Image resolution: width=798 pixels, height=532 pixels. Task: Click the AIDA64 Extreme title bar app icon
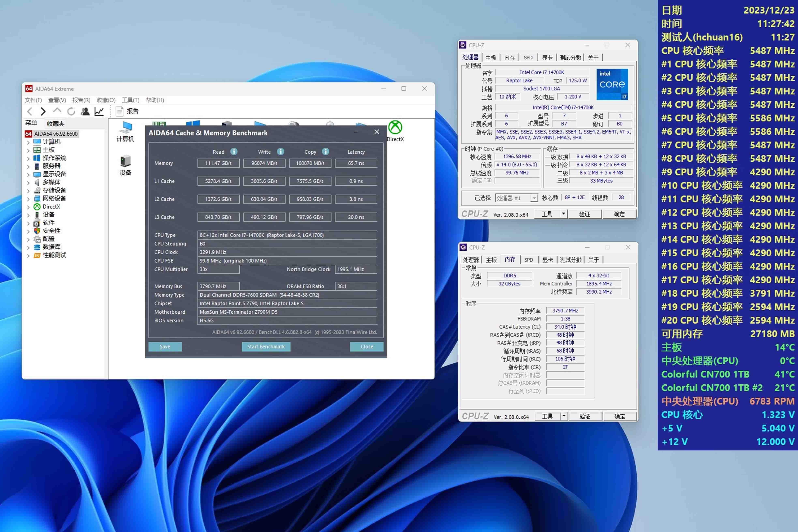coord(29,89)
